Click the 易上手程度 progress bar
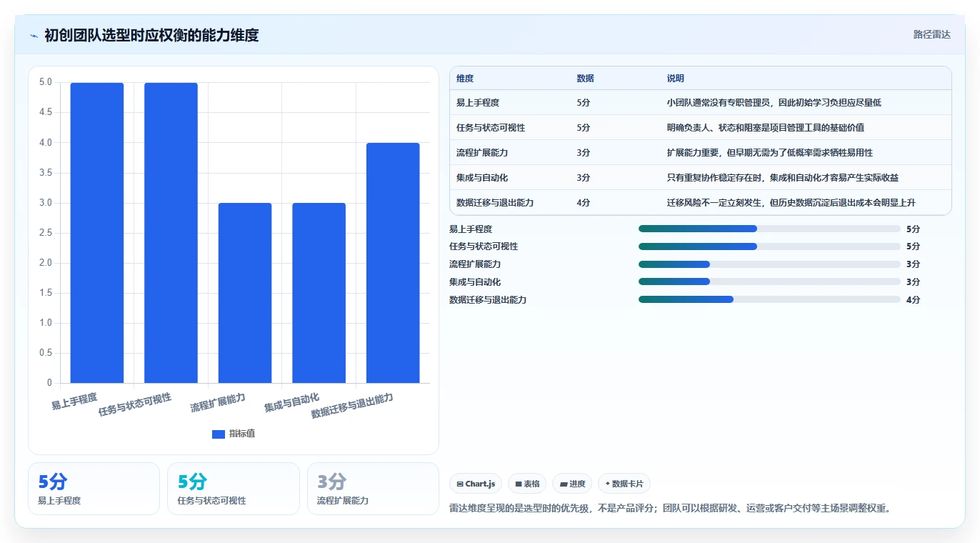Image resolution: width=980 pixels, height=543 pixels. pyautogui.click(x=769, y=229)
